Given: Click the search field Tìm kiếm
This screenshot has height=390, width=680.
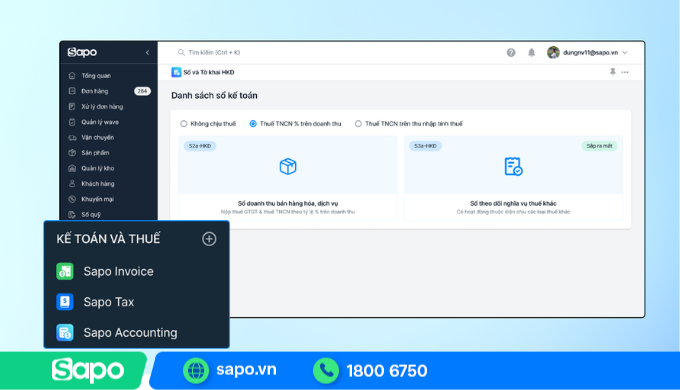Looking at the screenshot, I should pos(214,52).
